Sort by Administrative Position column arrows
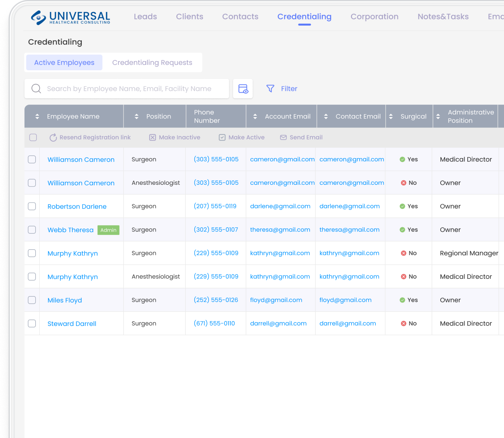The width and height of the screenshot is (504, 438). [x=438, y=116]
